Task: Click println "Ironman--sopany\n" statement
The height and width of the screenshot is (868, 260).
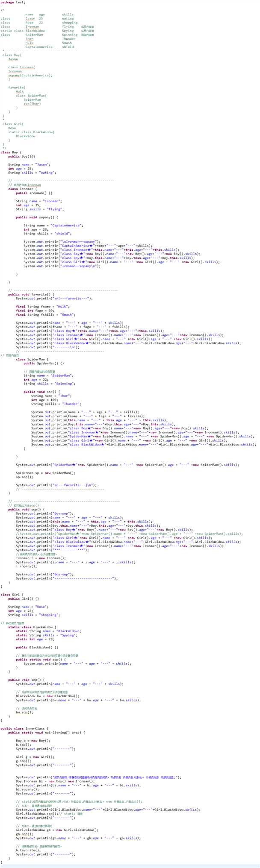Action: 62,266
